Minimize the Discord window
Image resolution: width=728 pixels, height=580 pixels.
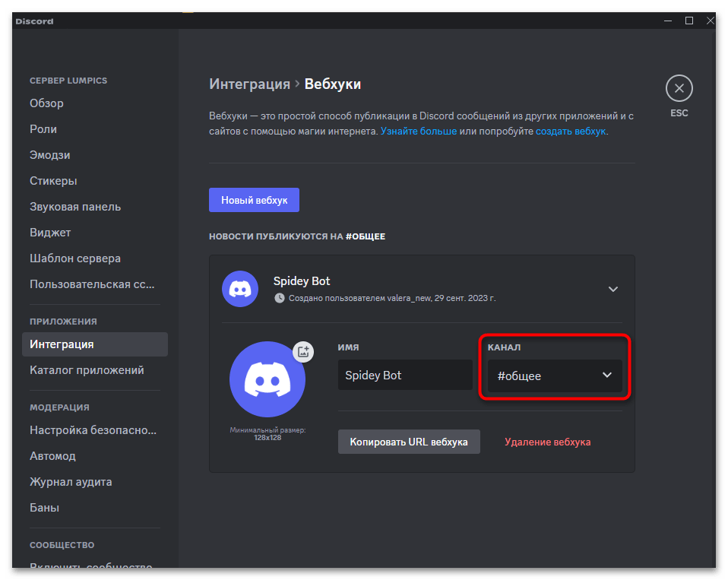click(668, 21)
